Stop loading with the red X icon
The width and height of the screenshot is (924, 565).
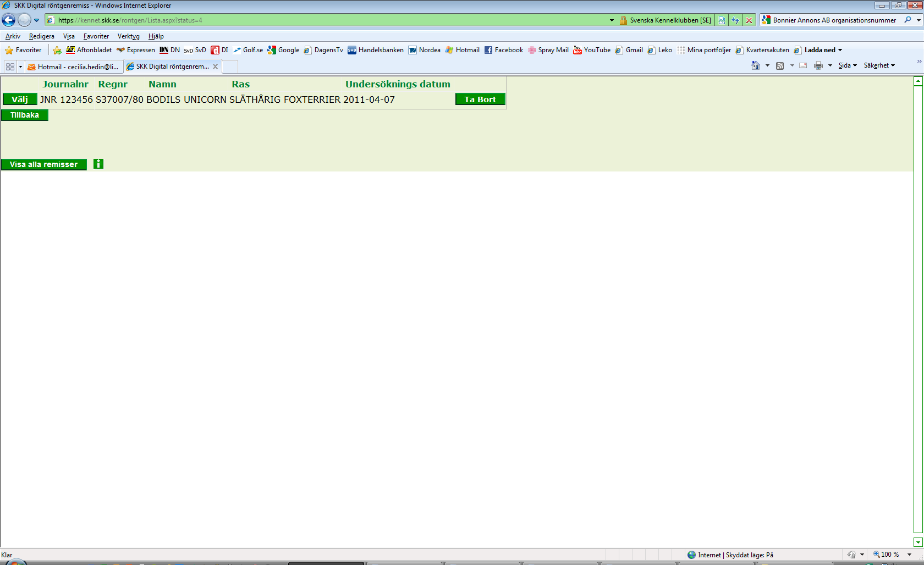click(x=749, y=20)
